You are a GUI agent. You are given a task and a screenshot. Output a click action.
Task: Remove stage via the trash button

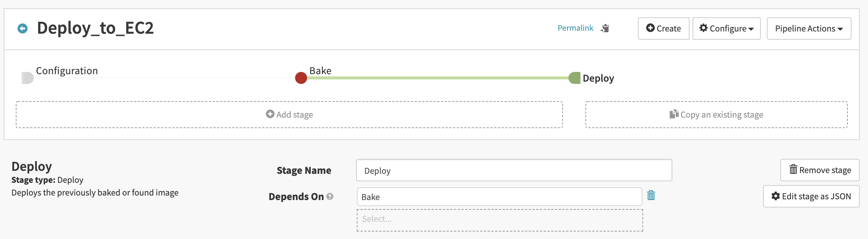tap(820, 170)
